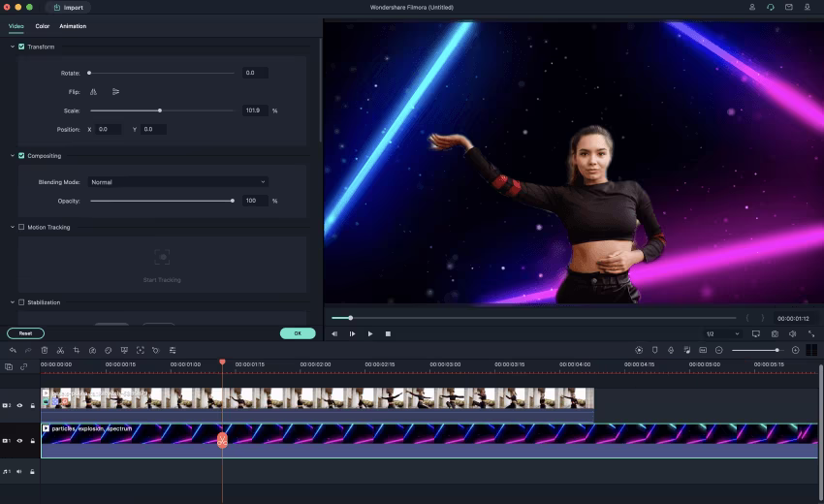Click the Add Track icon left of ruler
This screenshot has height=504, width=824.
coord(9,366)
